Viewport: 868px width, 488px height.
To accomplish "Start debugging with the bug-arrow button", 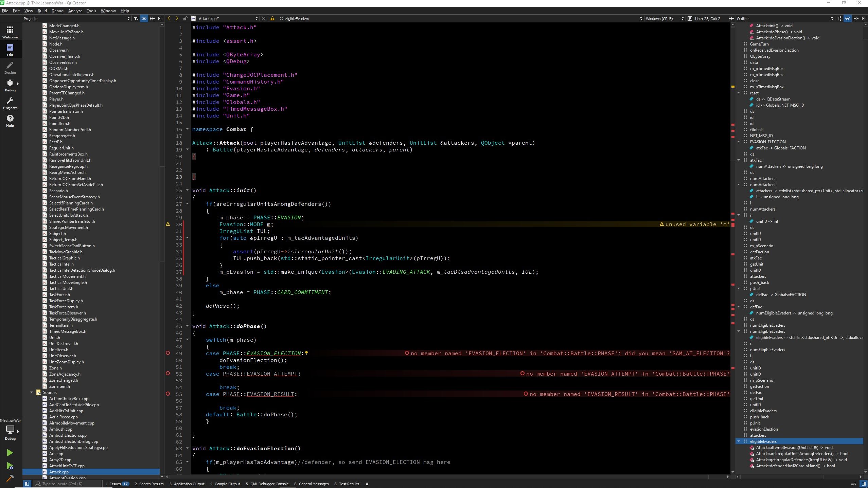I will pos(10,466).
